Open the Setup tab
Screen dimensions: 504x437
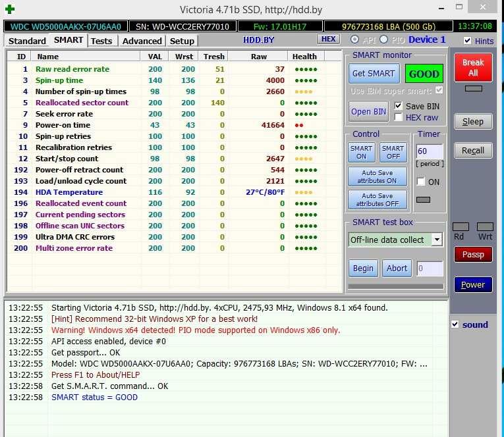point(182,41)
